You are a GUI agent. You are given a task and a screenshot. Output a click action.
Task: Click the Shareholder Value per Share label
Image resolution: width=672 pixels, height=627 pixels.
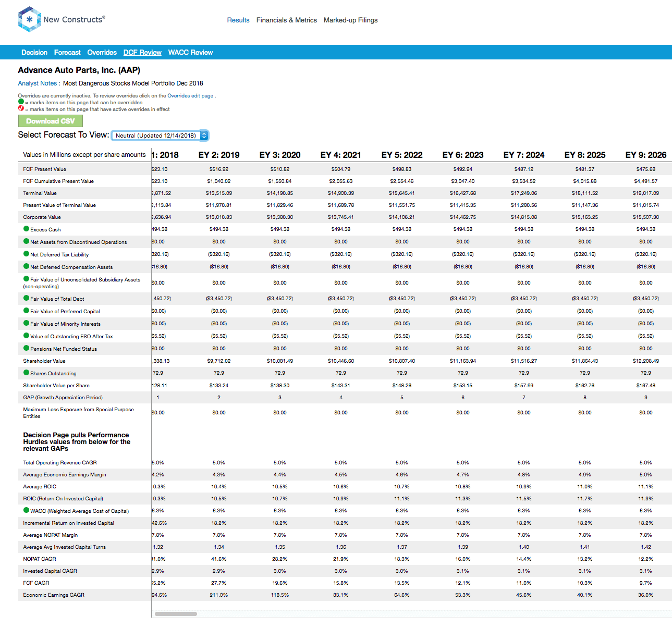56,386
